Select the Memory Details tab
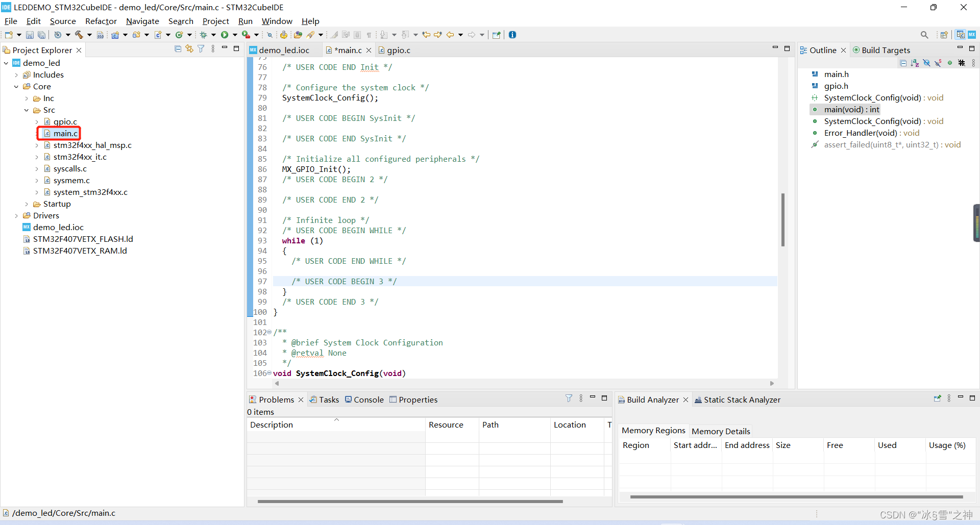The width and height of the screenshot is (980, 525). click(x=721, y=431)
